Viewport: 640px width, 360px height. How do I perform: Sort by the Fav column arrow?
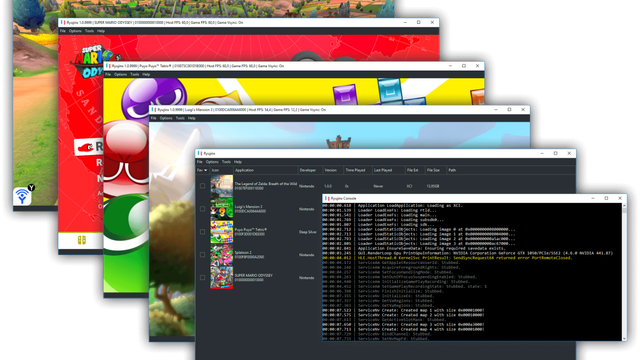[x=206, y=170]
